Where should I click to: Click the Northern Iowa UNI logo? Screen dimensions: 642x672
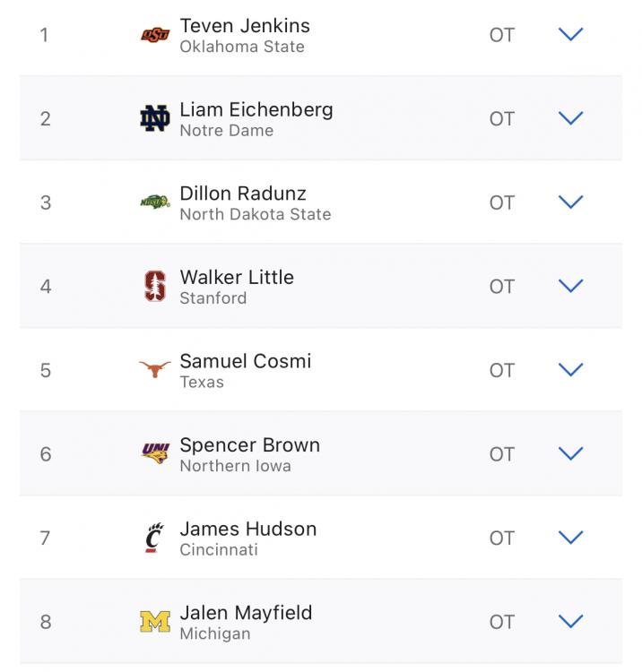click(155, 453)
